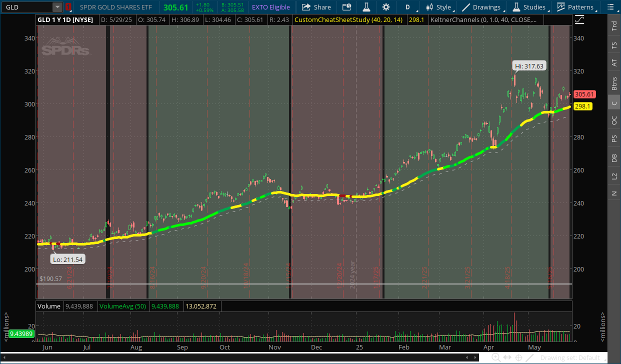621x364 pixels.
Task: Select the crosshair cursor icon at the bottom
Action: point(519,357)
